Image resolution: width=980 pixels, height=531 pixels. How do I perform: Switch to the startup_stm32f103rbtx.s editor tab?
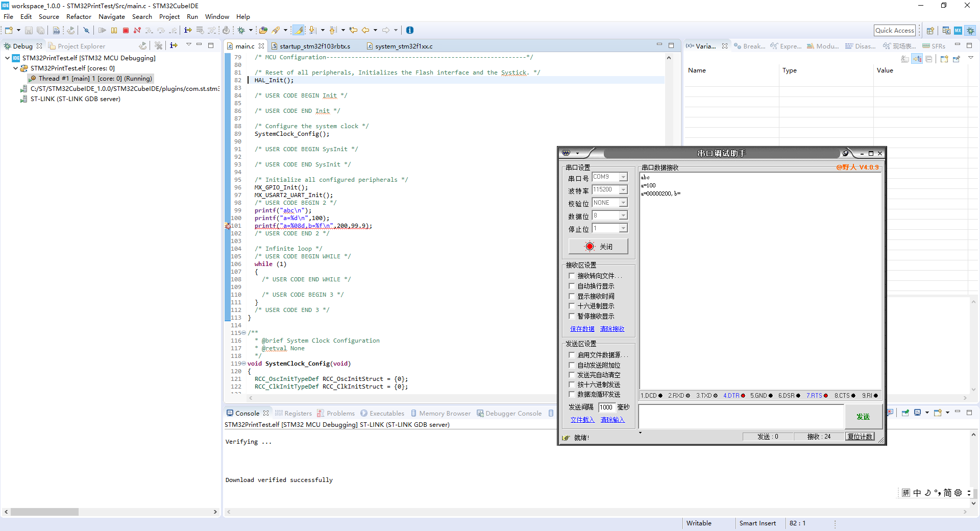pyautogui.click(x=314, y=46)
